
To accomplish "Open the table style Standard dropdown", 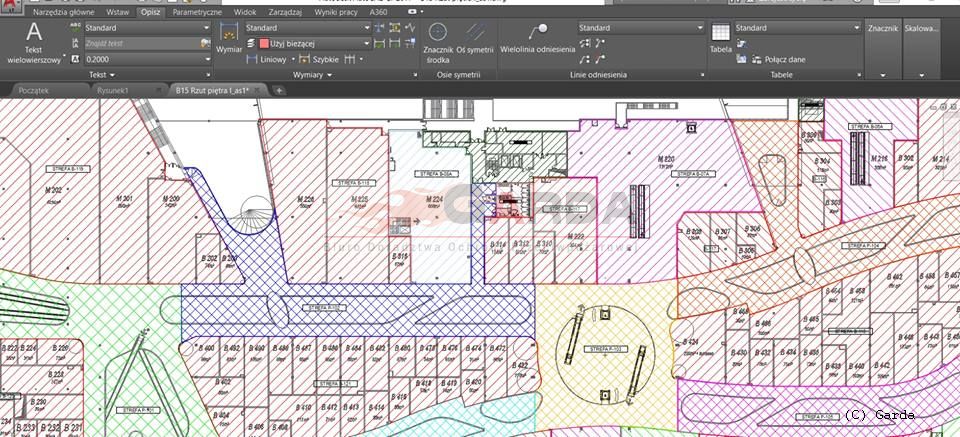I will click(798, 28).
